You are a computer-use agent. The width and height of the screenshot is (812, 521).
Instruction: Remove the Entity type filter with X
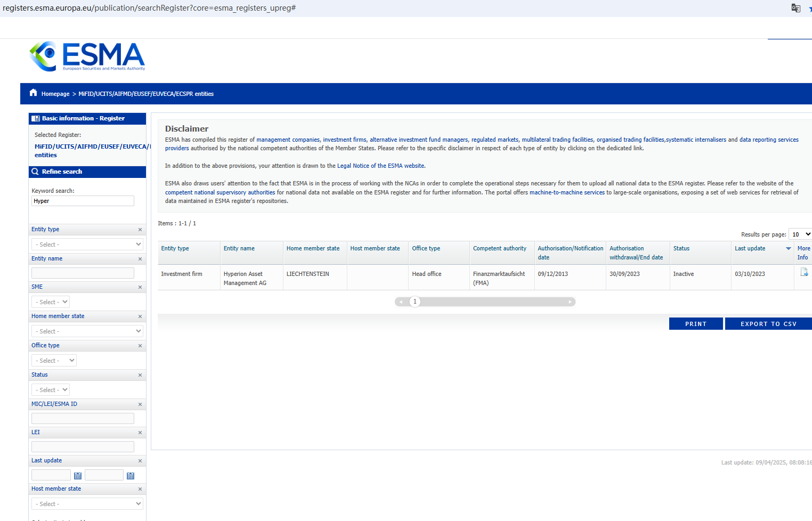pos(140,230)
